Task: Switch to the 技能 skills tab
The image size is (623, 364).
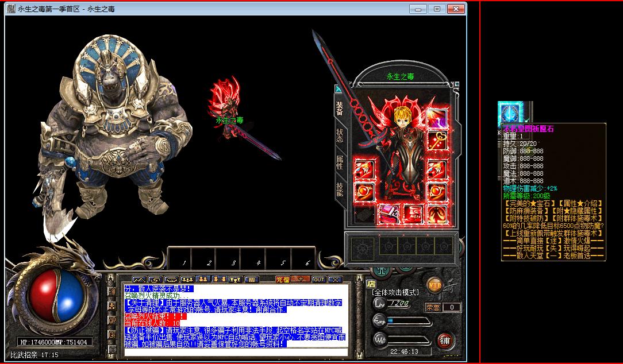Action: click(340, 189)
